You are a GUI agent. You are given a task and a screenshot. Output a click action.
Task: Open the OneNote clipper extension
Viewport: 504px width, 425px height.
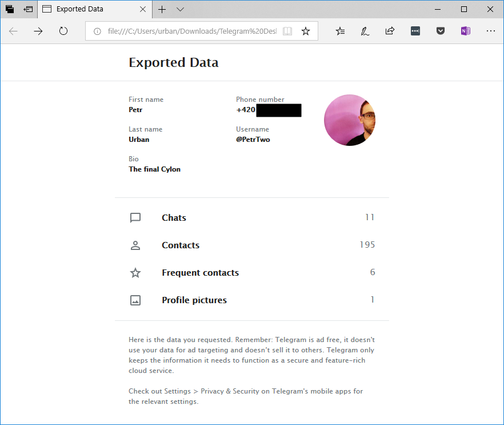tap(465, 31)
